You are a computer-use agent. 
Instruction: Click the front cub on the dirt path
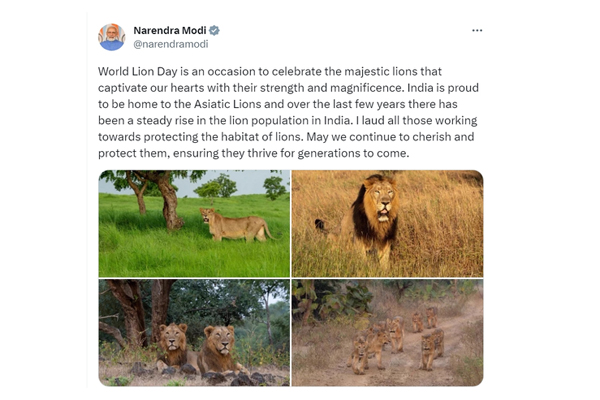pos(360,355)
